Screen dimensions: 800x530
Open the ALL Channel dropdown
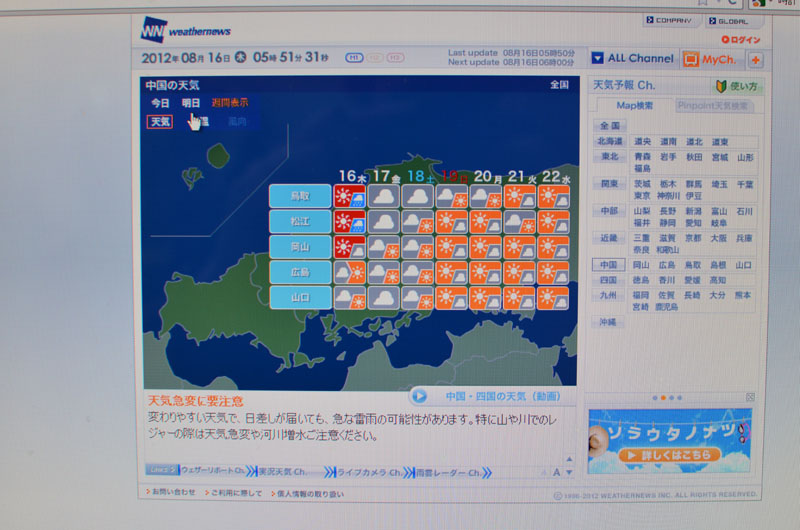[x=597, y=59]
